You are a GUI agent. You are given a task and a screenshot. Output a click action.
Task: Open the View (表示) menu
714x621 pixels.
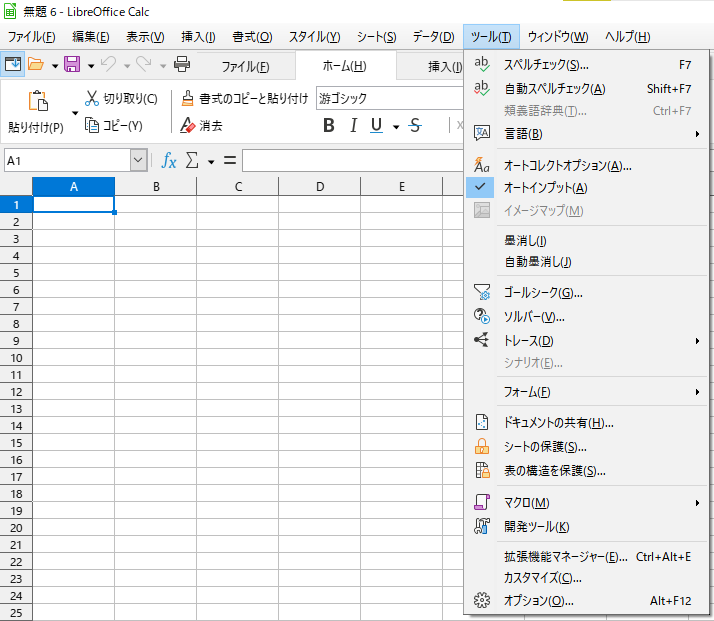[x=145, y=36]
